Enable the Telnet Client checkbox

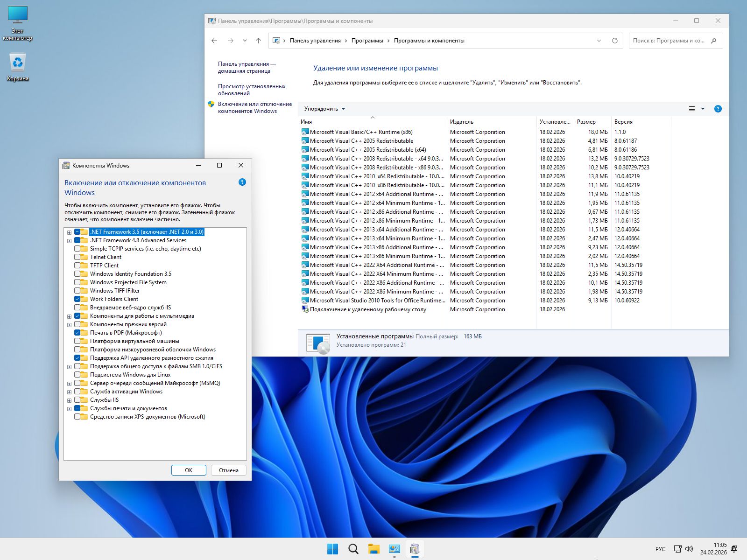78,257
